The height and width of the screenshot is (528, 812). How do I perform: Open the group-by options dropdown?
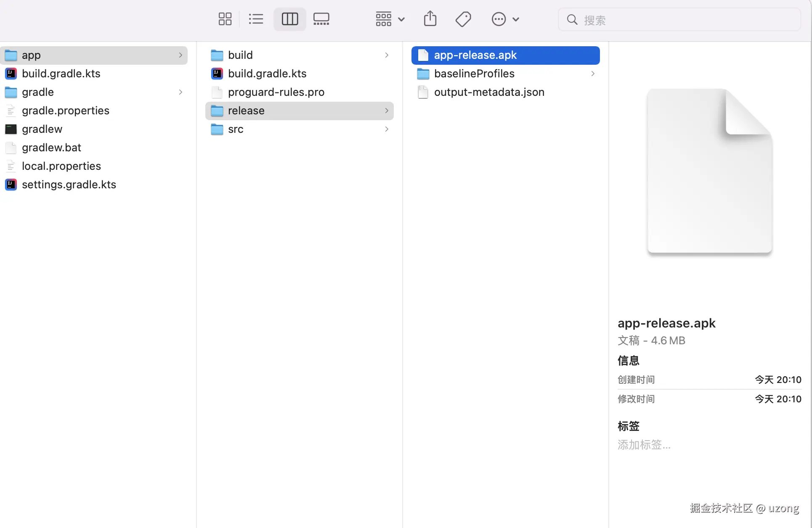click(390, 19)
